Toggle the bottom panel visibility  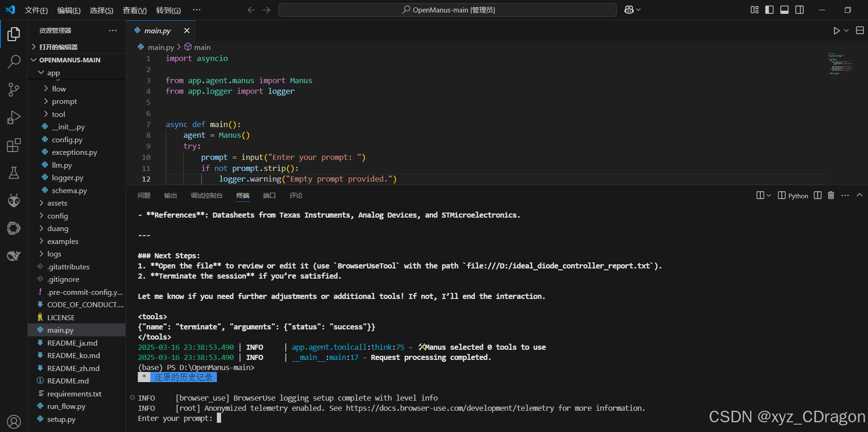784,10
